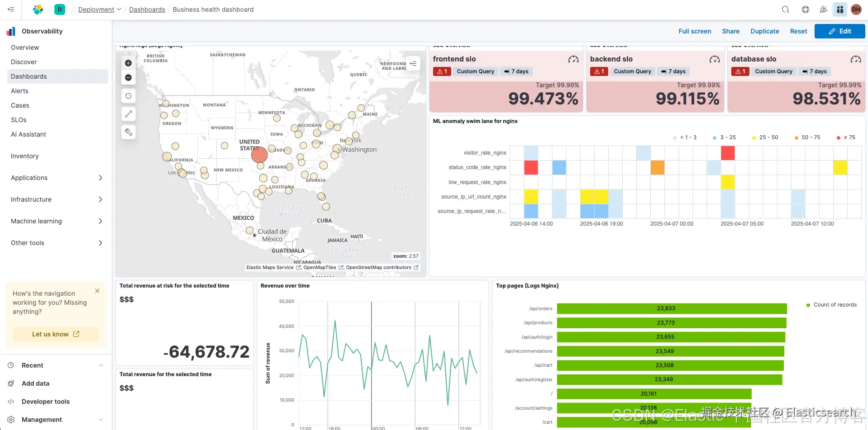The height and width of the screenshot is (430, 868).
Task: Click the red status_code_rate_nginx anomaly cell
Action: pos(531,168)
